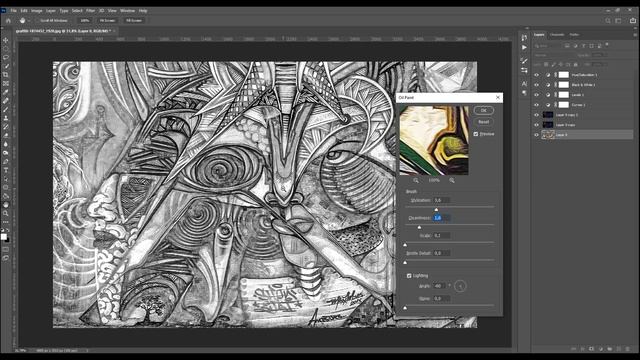Open the Hand tool preset picker arrow

click(29, 20)
